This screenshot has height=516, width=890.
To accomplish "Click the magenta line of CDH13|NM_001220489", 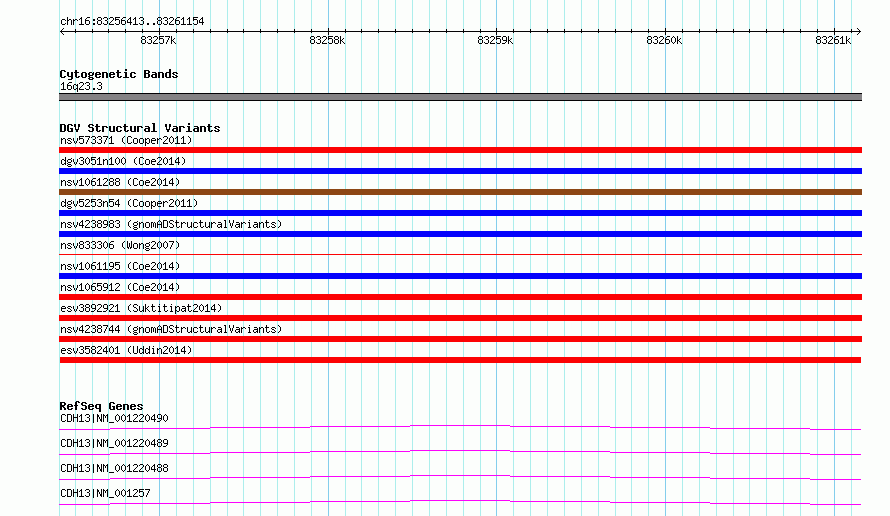I will coord(460,452).
